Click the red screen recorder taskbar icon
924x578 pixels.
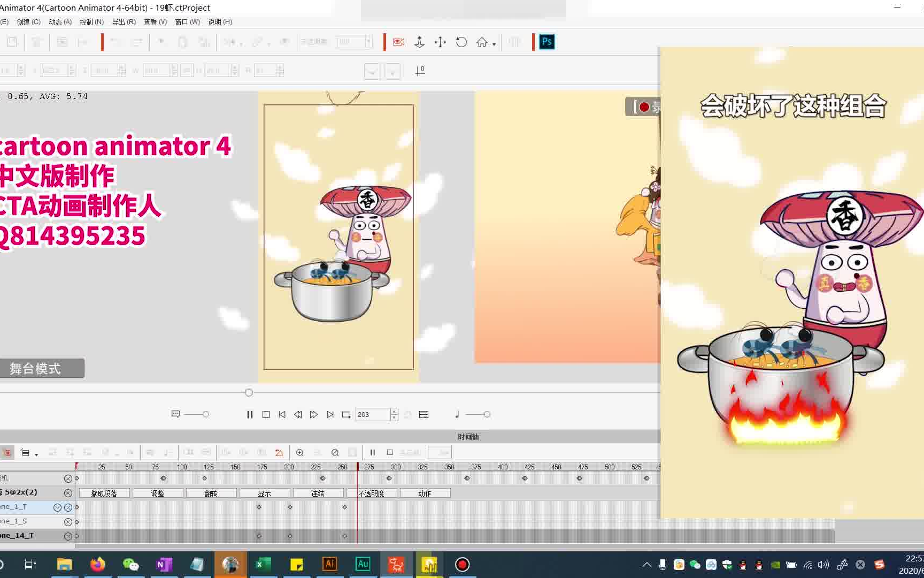[463, 564]
